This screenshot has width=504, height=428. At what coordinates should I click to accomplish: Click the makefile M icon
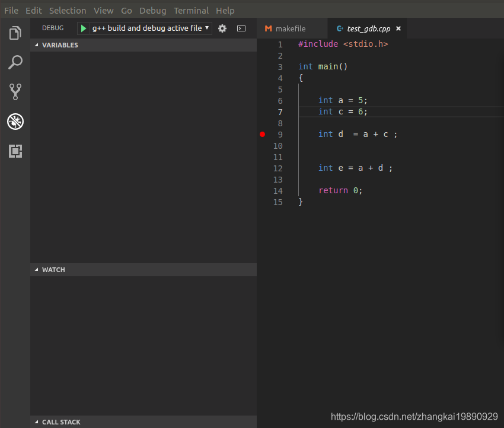(268, 28)
